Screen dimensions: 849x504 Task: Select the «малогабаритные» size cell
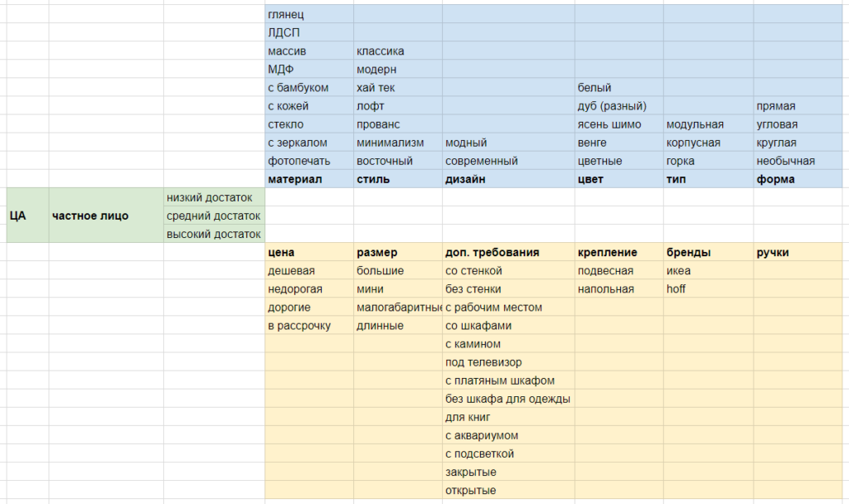[x=398, y=308]
